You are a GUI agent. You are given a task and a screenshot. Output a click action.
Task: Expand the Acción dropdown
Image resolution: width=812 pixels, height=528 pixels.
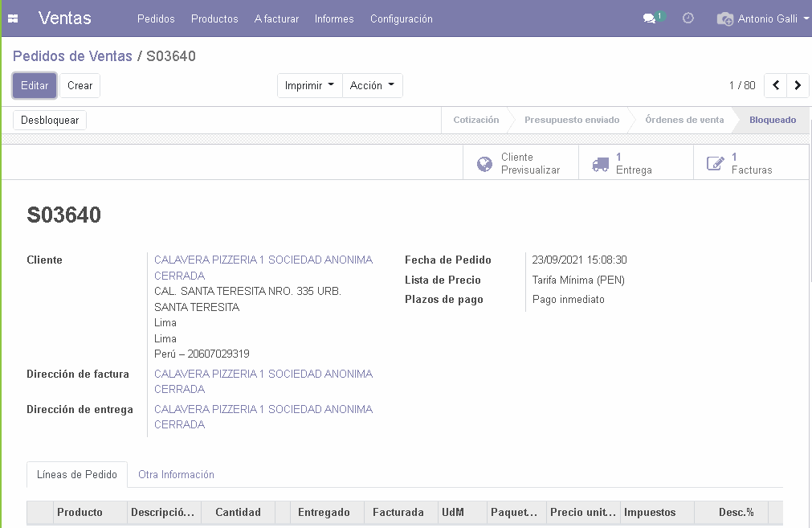pos(372,85)
